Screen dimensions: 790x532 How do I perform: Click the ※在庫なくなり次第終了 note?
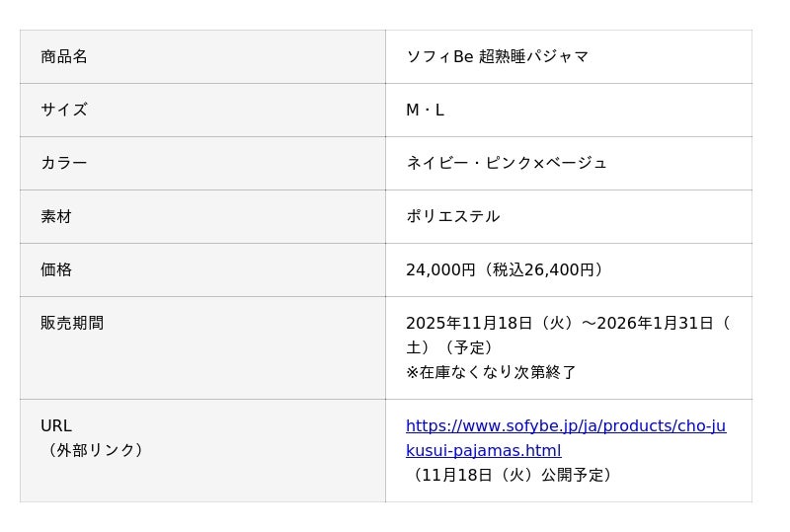(491, 372)
